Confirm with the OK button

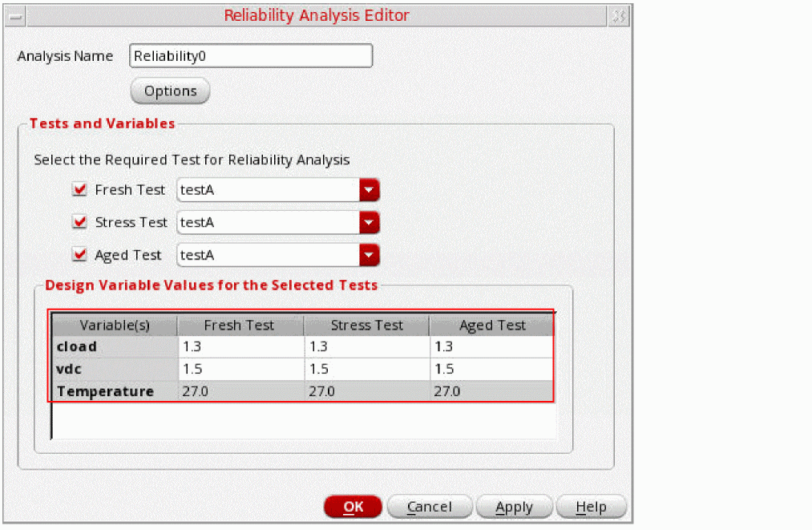pos(353,507)
